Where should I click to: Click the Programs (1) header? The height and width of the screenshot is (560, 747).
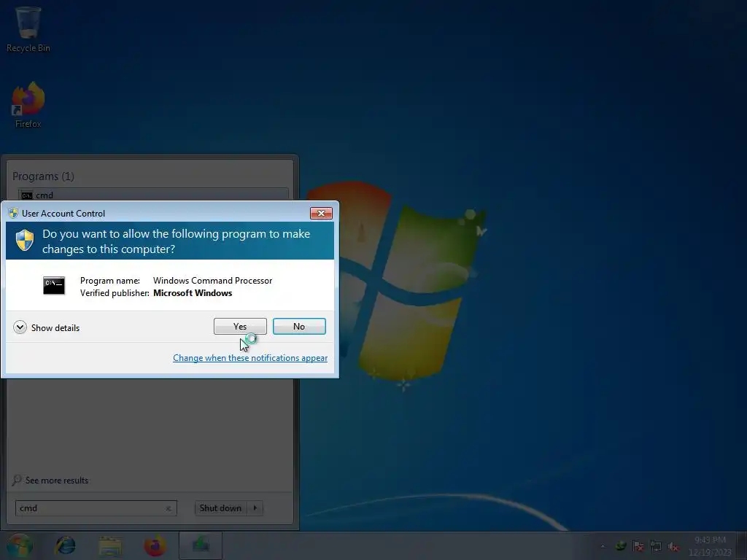pos(43,176)
